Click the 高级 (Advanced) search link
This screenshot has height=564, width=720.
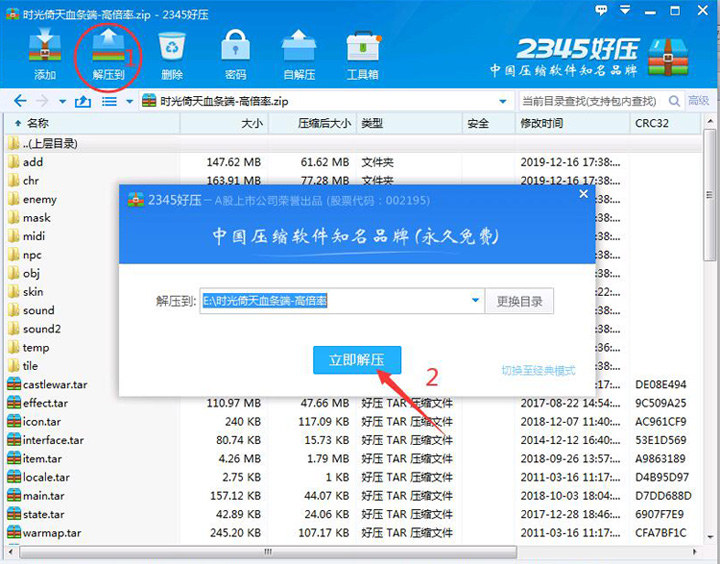[x=698, y=101]
